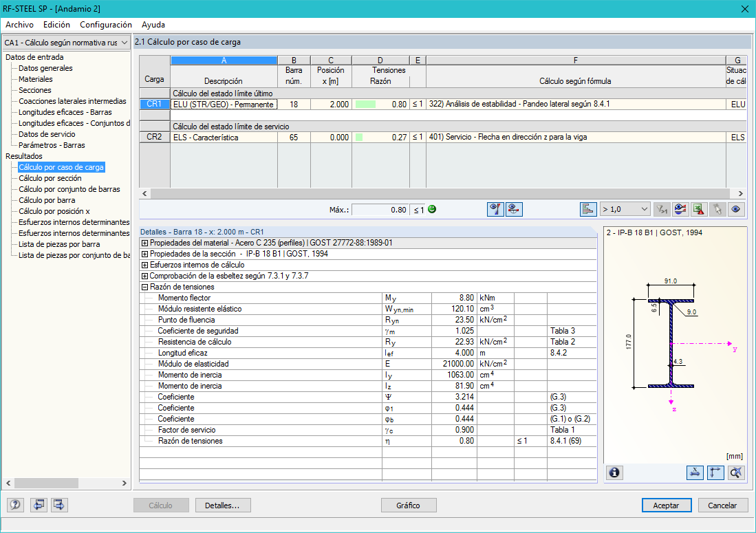Go to next module window icon
Viewport: 756px width, 533px height.
click(59, 505)
